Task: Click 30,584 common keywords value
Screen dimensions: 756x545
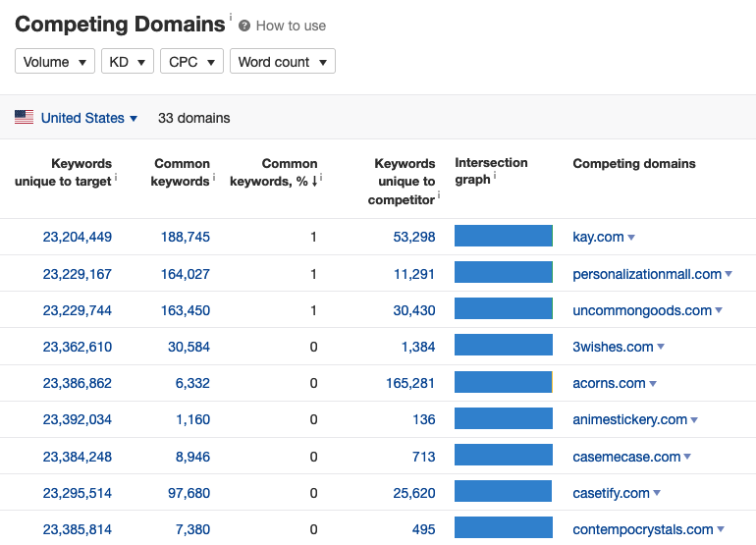Action: 189,347
